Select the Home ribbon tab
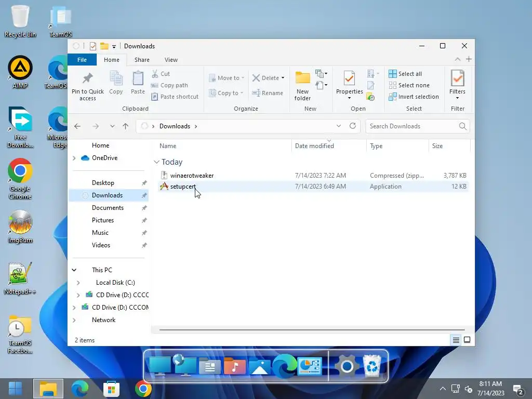Viewport: 532px width, 399px height. pyautogui.click(x=112, y=60)
